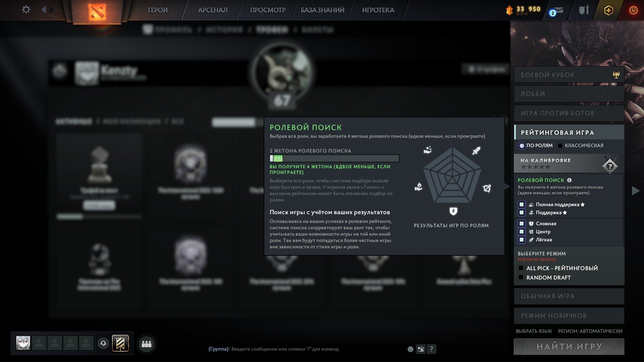Screen dimensions: 644x362
Task: Click the Dota Plus hexagon icon
Action: click(608, 10)
